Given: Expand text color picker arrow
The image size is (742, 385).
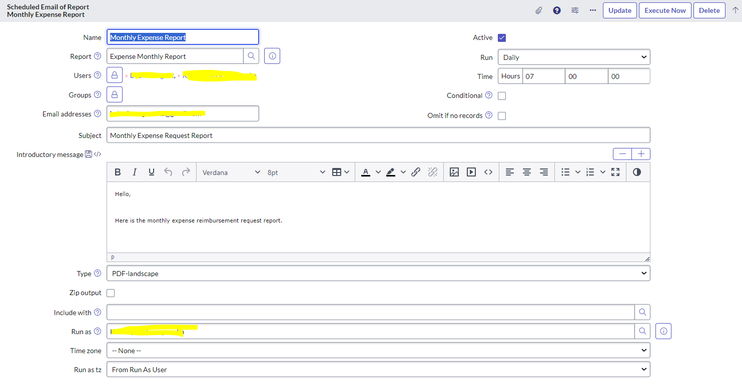Looking at the screenshot, I should 378,172.
